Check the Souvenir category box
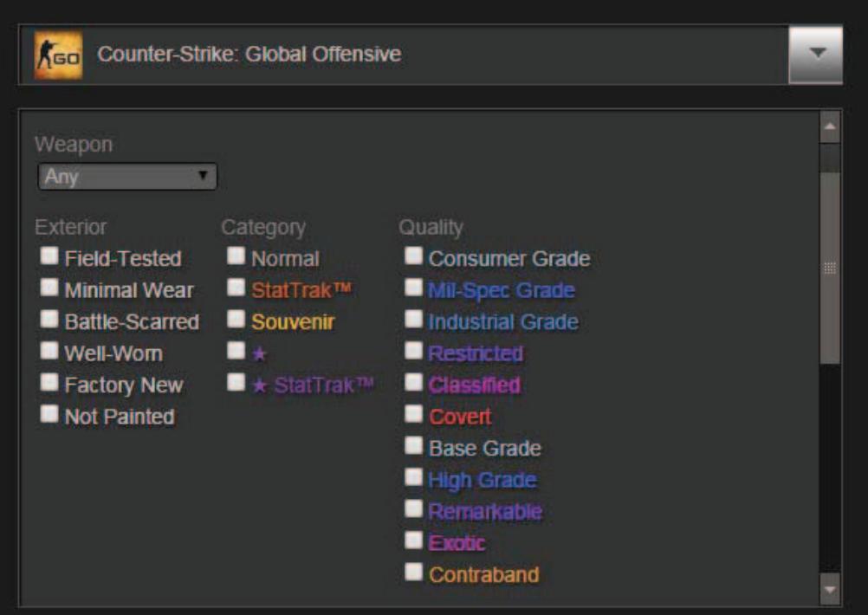This screenshot has width=868, height=615. point(236,319)
